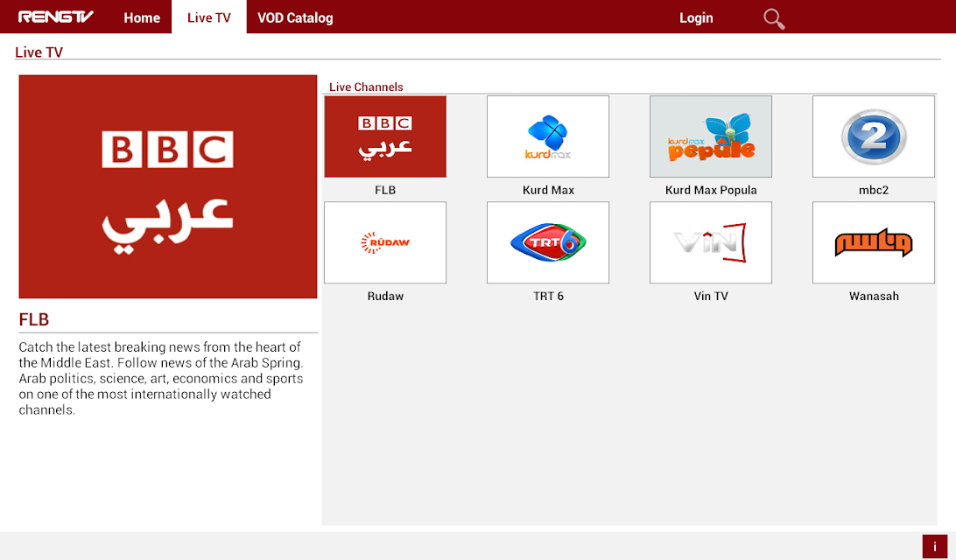Click the Kurd Max Popula label
956x560 pixels.
click(x=711, y=190)
